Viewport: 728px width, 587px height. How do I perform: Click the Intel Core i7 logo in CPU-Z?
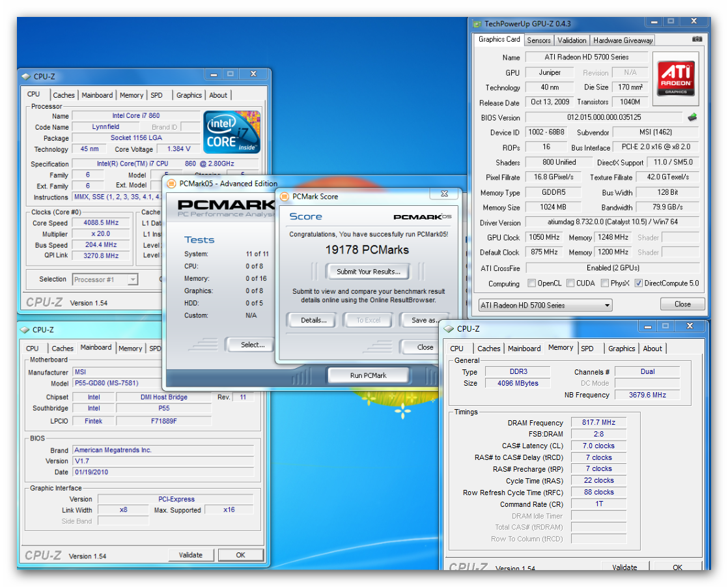point(232,132)
